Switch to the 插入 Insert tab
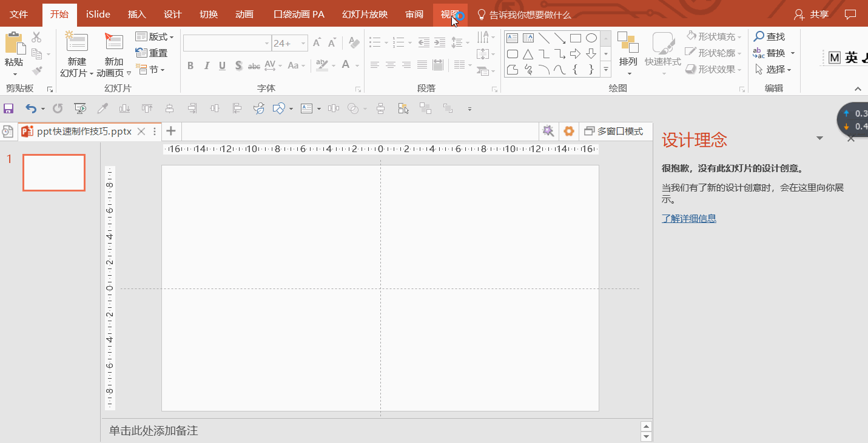The height and width of the screenshot is (443, 868). 137,14
